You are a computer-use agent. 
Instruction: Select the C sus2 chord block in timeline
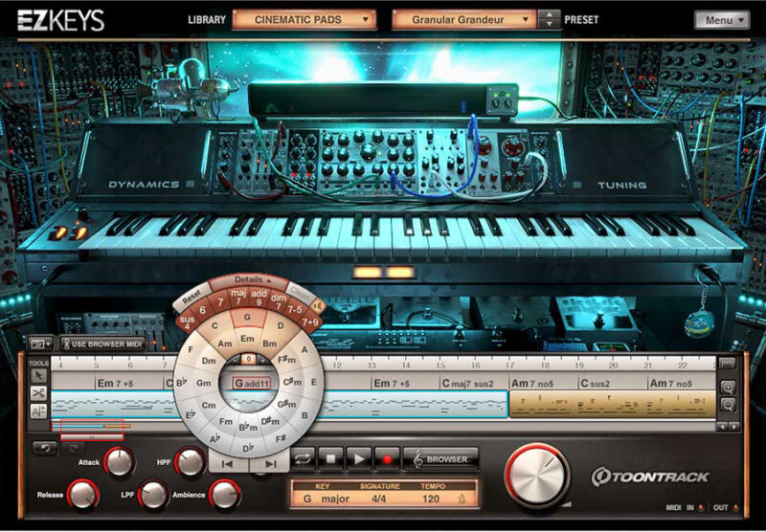[613, 383]
